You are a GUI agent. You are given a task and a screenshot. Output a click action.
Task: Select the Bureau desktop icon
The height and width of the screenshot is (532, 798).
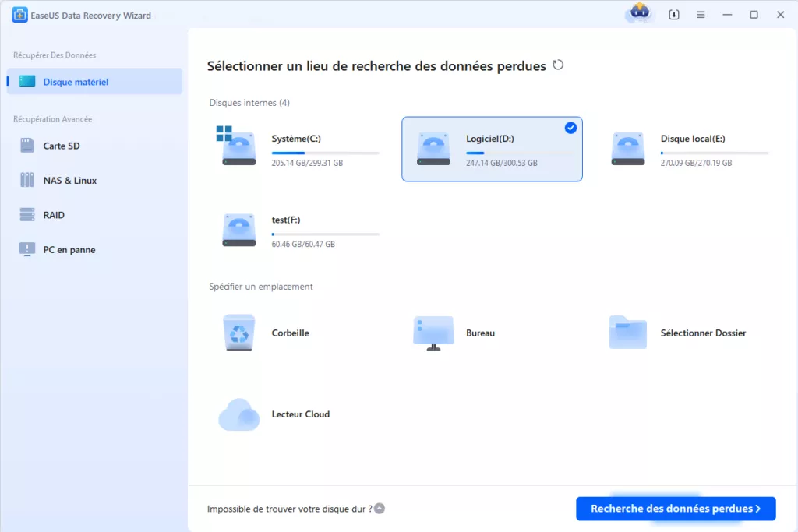(433, 333)
